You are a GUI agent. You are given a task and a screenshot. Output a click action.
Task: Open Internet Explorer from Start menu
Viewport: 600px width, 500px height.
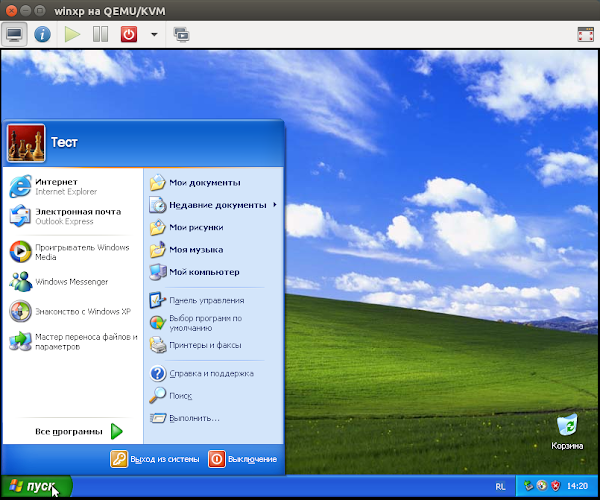point(73,186)
